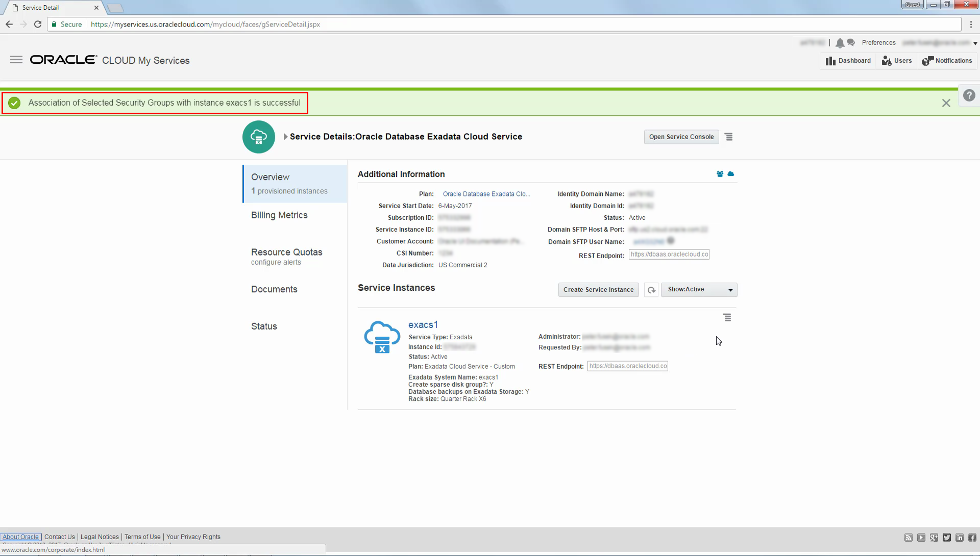
Task: Click the exacs1 instance cloud database icon
Action: click(x=382, y=337)
